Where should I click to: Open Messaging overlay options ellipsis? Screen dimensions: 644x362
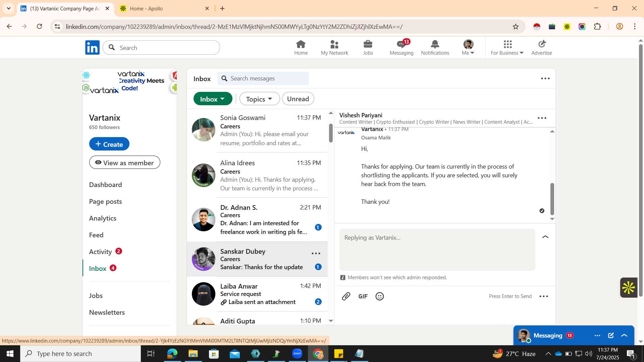(x=597, y=336)
